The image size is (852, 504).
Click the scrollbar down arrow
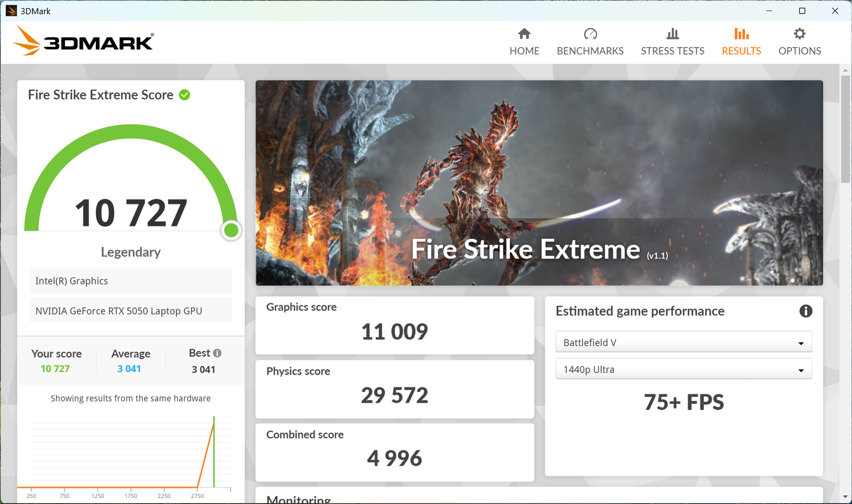click(x=845, y=497)
